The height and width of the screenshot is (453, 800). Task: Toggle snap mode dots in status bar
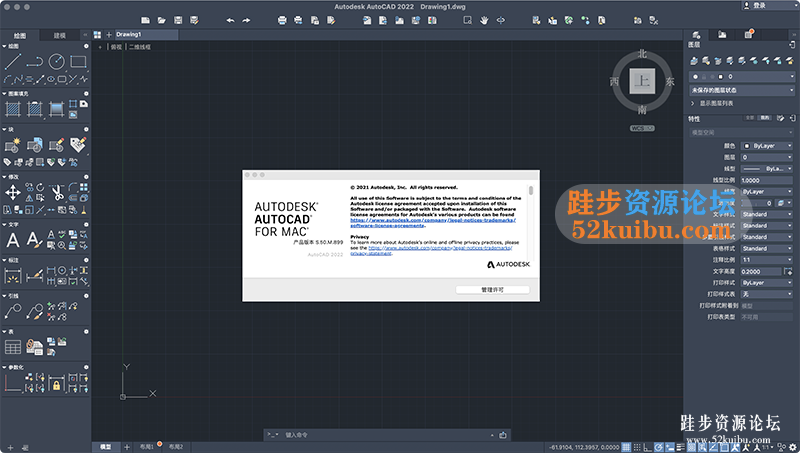(x=637, y=447)
